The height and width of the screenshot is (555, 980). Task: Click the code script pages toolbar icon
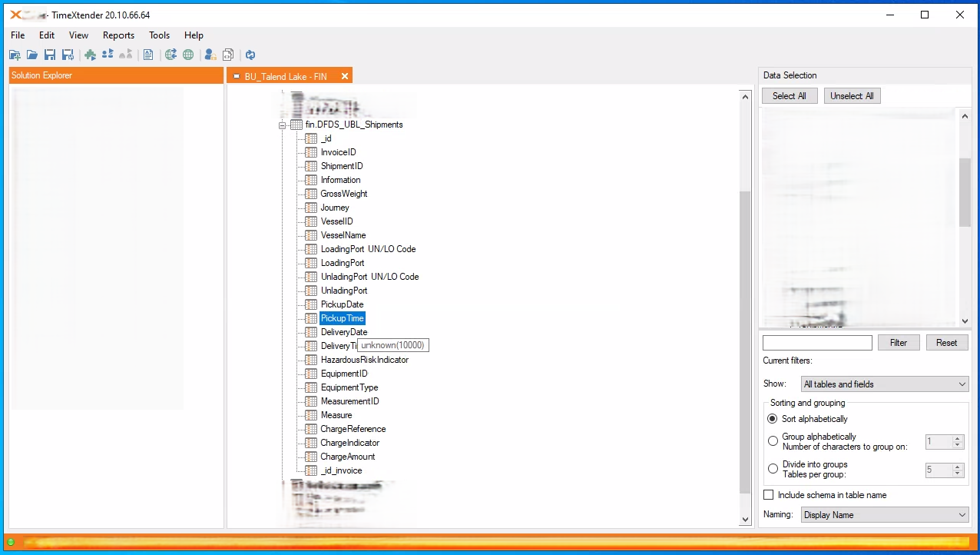coord(228,55)
